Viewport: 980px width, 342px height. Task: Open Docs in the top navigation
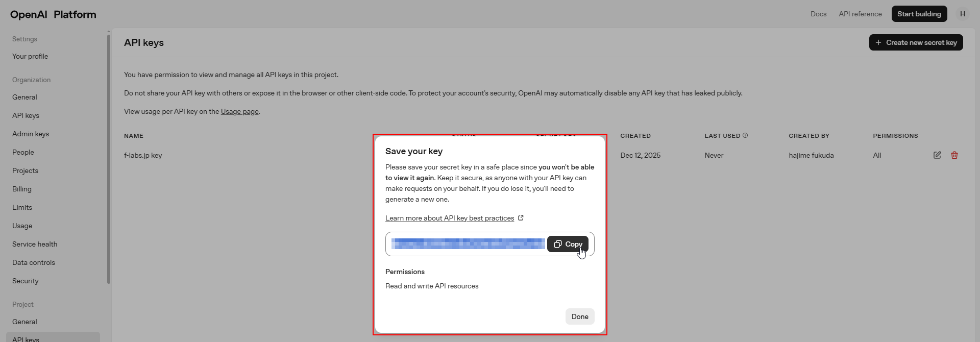[x=818, y=14]
